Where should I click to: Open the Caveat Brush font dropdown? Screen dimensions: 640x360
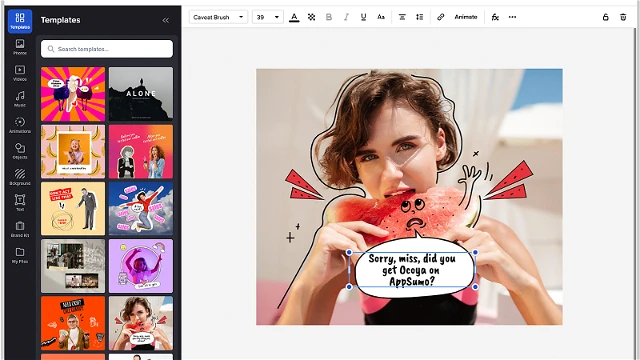(x=218, y=17)
